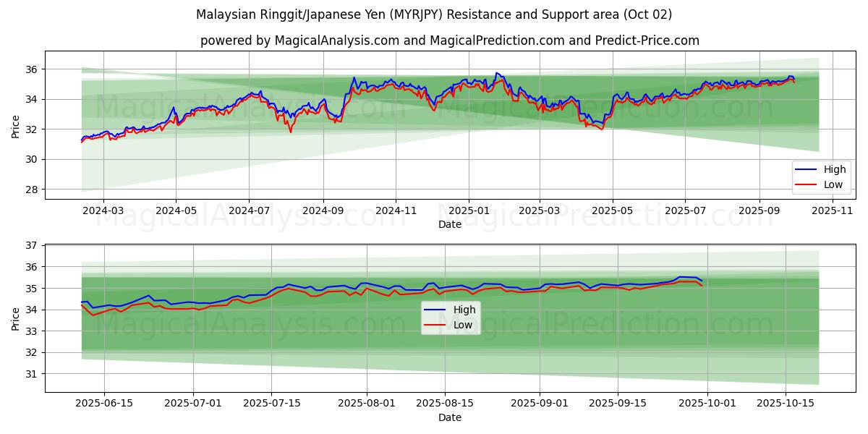Click the Date axis label under lower chart
The image size is (868, 434).
[449, 417]
